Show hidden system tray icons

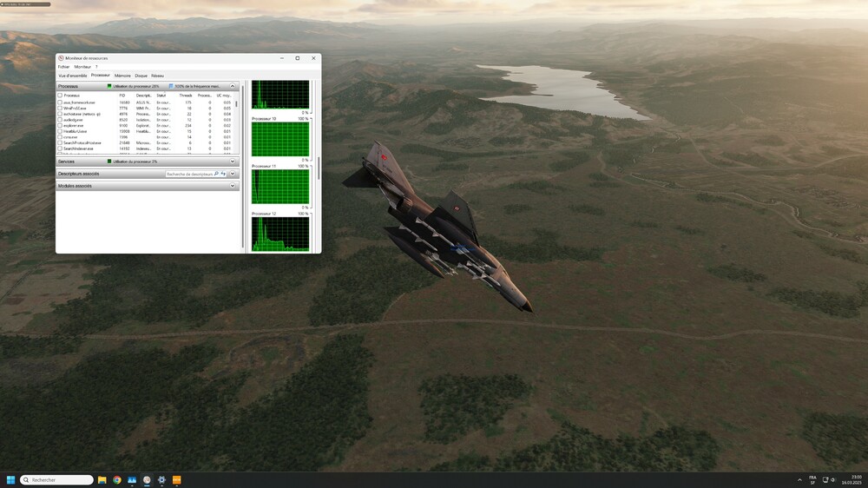coord(799,479)
